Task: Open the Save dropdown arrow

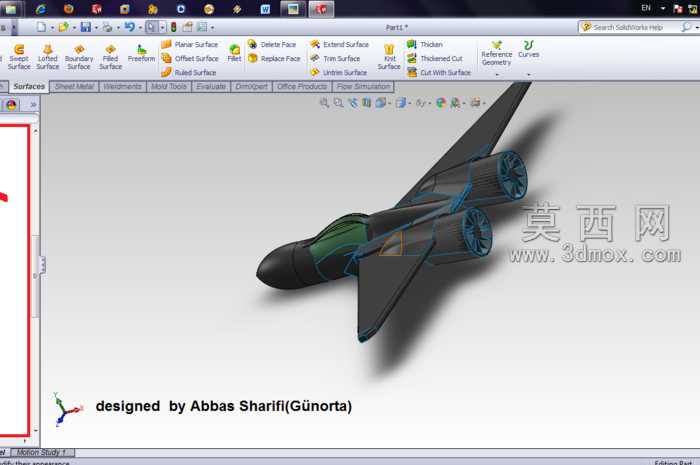Action: pos(96,28)
